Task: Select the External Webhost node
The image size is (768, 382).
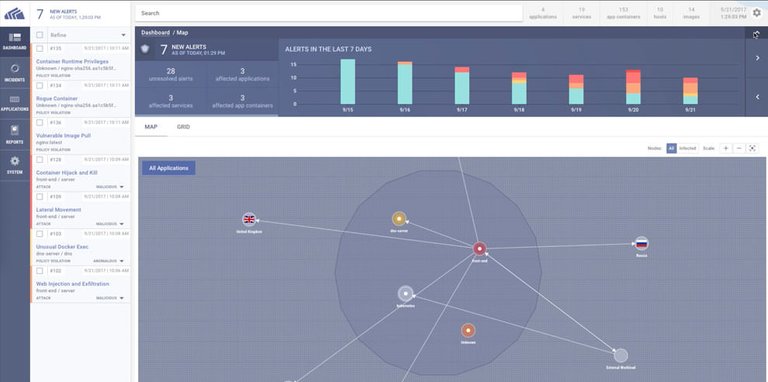Action: tap(621, 356)
